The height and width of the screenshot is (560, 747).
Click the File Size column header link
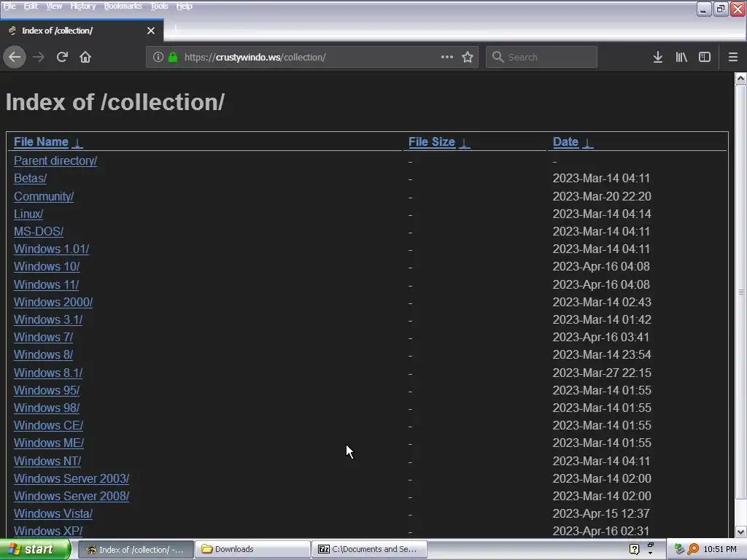point(432,142)
